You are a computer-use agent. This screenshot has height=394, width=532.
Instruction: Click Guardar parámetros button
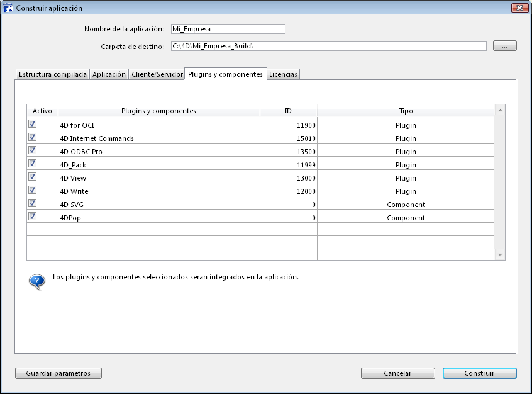[x=58, y=373]
